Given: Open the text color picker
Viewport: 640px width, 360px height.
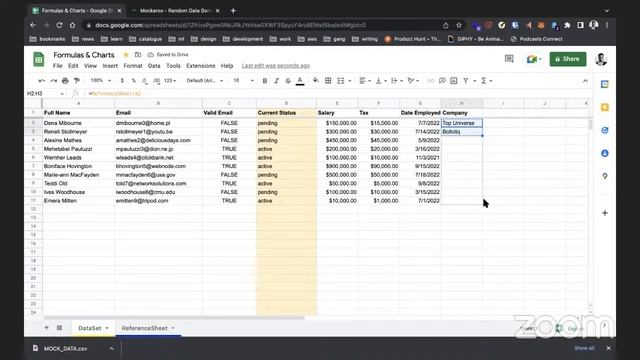Looking at the screenshot, I should click(300, 81).
